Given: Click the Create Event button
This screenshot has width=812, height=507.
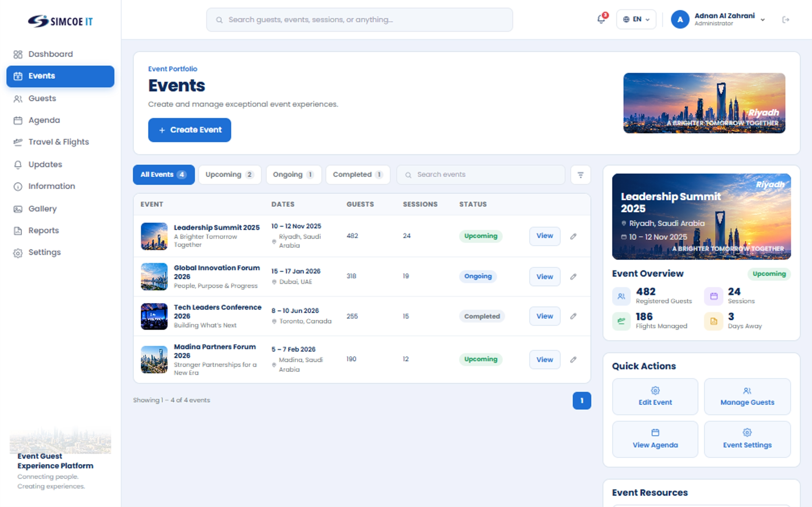Looking at the screenshot, I should 189,130.
